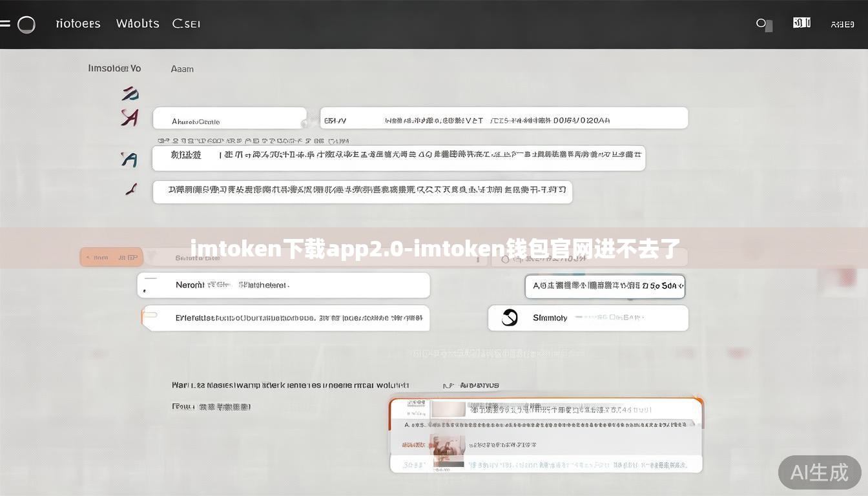
Task: Click the AhurotoGtoniio input field
Action: pyautogui.click(x=229, y=119)
